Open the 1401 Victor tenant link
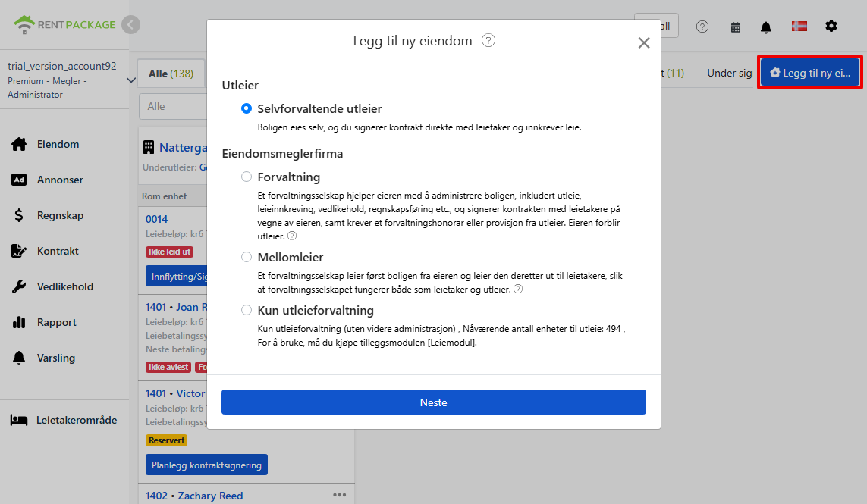Viewport: 867px width, 504px height. [x=175, y=393]
